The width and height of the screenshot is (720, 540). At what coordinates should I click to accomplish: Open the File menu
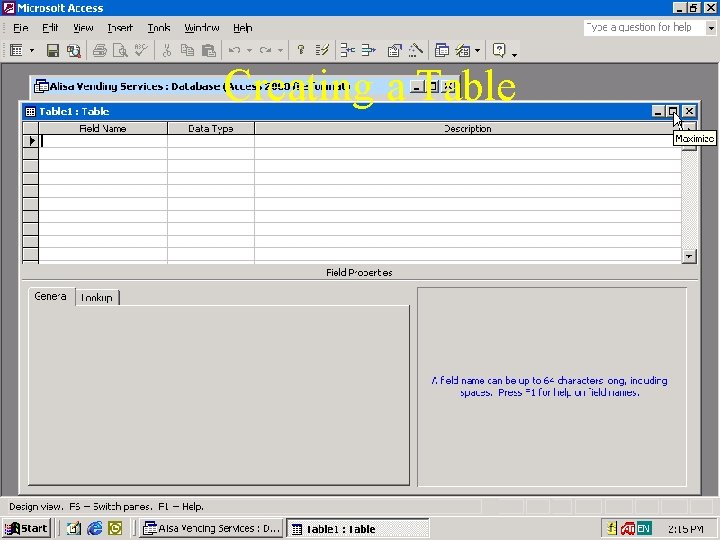click(21, 28)
